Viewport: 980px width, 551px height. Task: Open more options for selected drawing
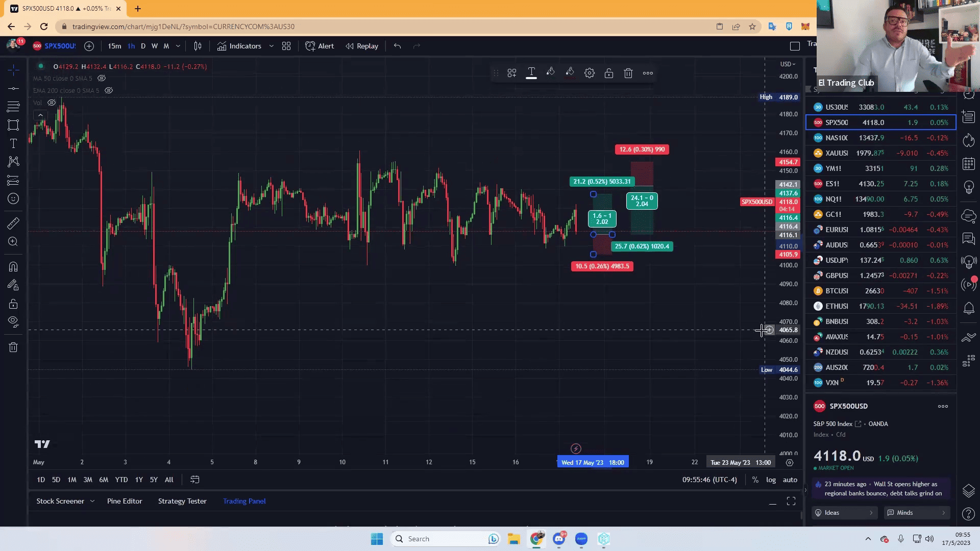pyautogui.click(x=648, y=73)
